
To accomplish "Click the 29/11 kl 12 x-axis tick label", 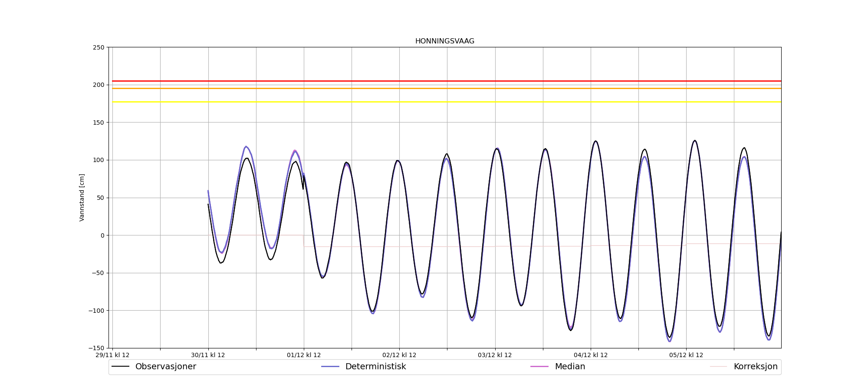I will tap(112, 355).
